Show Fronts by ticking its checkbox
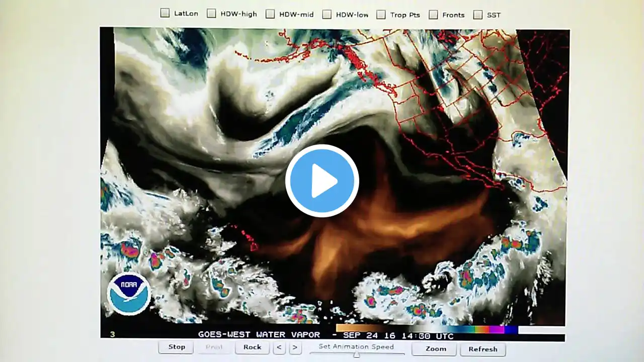The width and height of the screenshot is (644, 362). pyautogui.click(x=433, y=15)
